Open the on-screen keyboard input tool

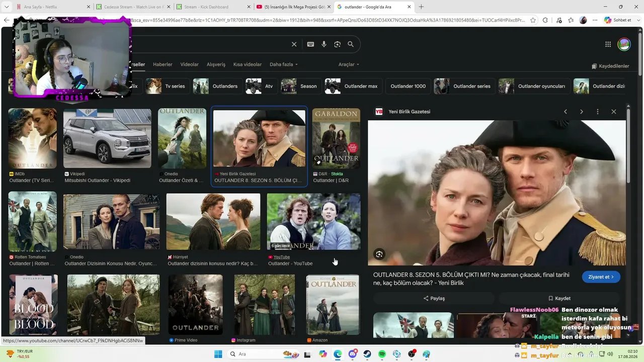point(310,44)
